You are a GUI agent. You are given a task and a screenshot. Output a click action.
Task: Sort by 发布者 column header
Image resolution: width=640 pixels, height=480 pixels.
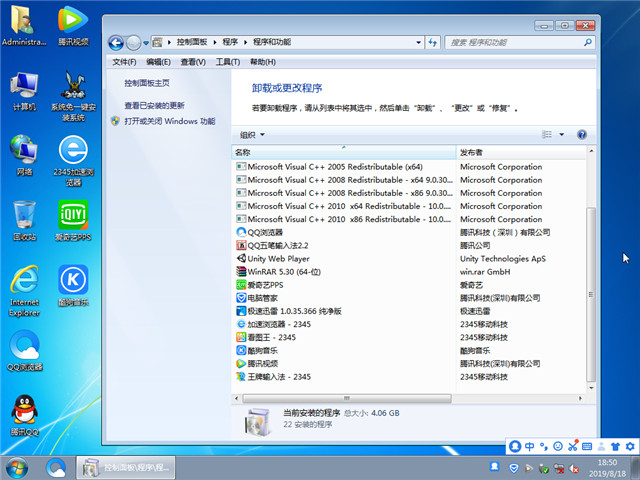tap(521, 152)
